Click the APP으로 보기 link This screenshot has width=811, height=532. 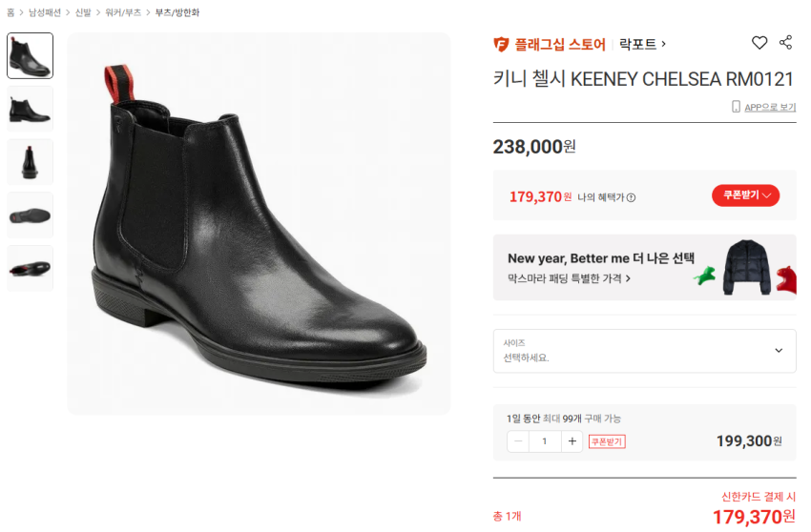[x=769, y=108]
